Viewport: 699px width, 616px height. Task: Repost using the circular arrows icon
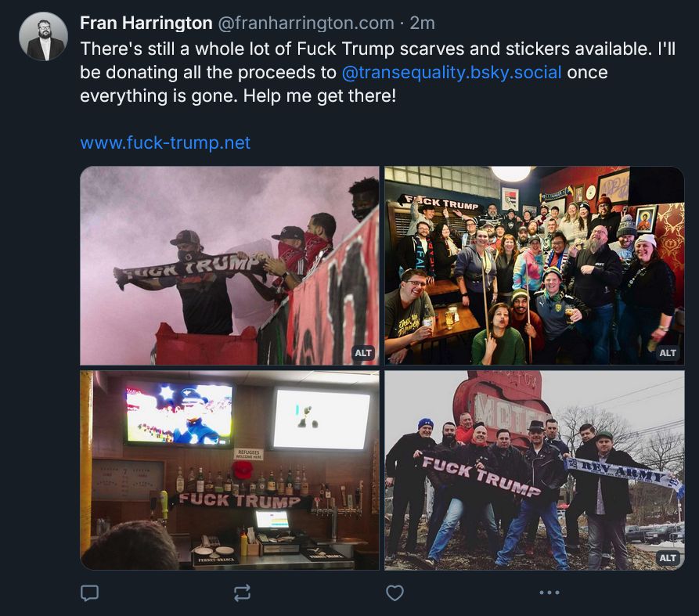(x=242, y=593)
